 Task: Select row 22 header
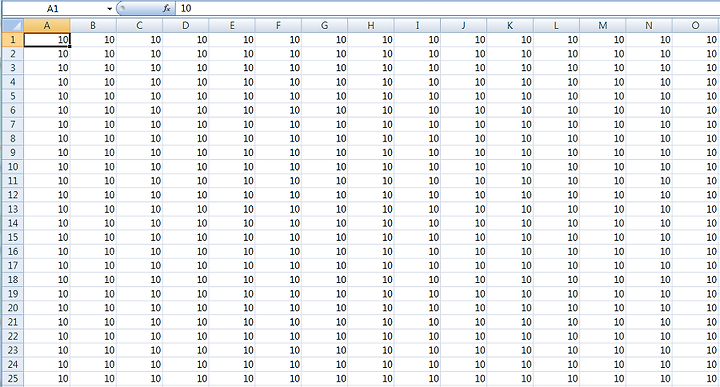13,337
